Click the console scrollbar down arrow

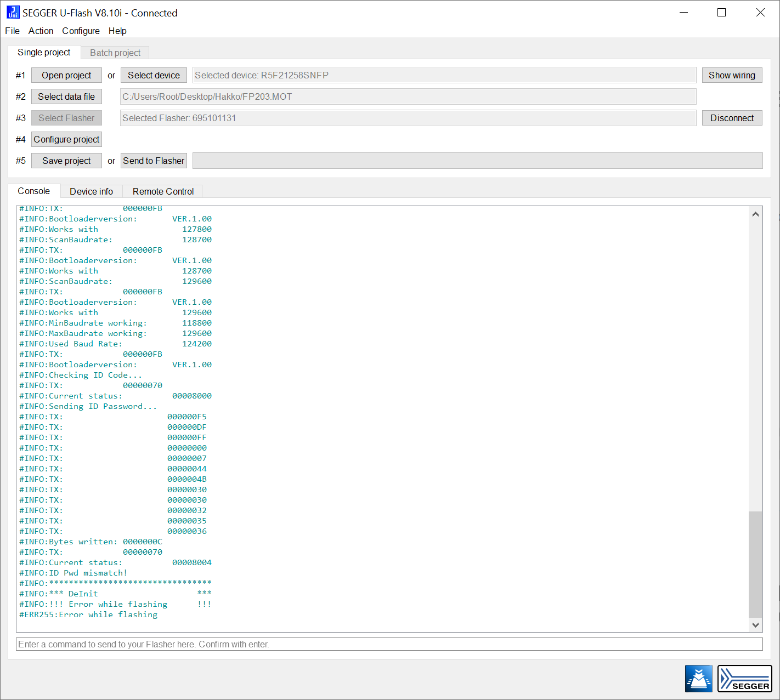(x=755, y=625)
